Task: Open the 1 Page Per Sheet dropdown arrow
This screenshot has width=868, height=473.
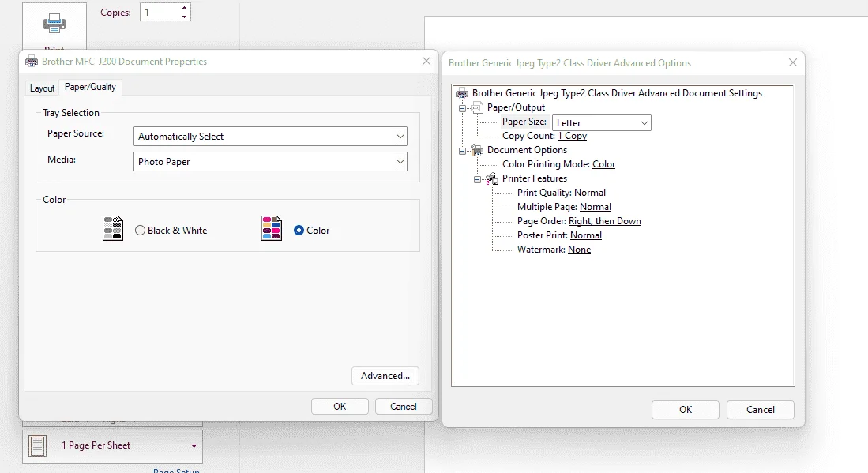Action: [194, 446]
